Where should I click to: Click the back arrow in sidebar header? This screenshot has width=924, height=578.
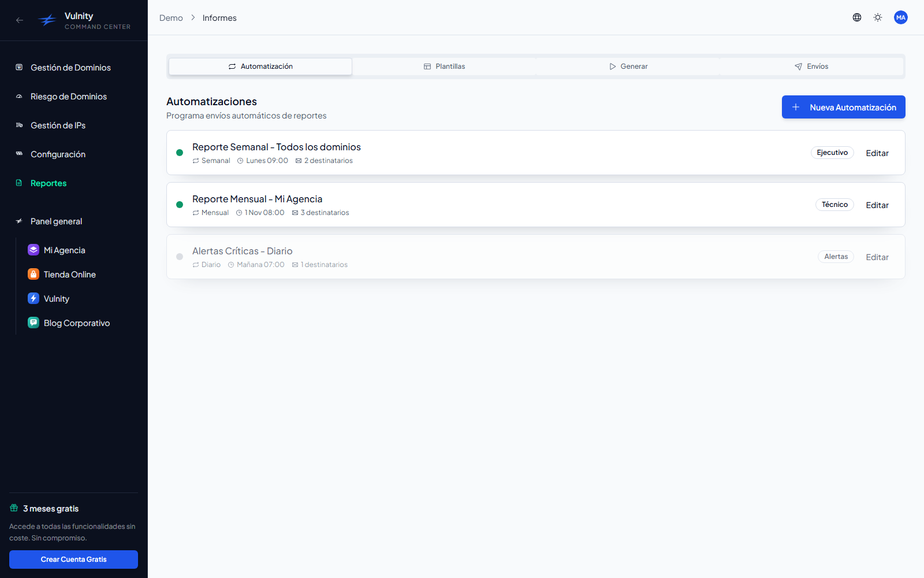20,20
